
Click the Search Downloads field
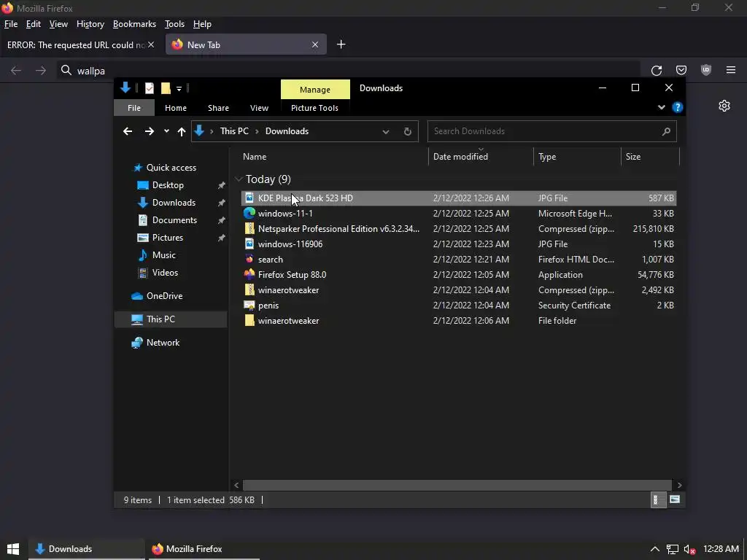point(551,131)
